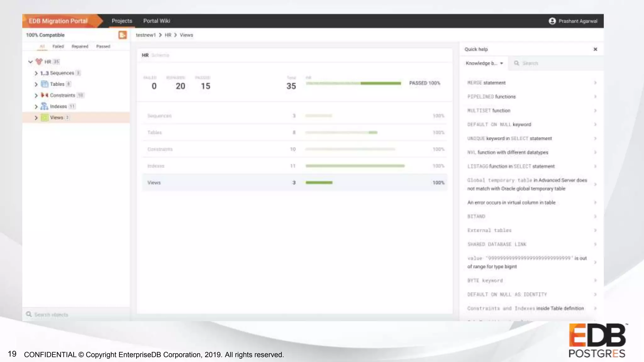Expand the Tables tree node

pos(36,84)
